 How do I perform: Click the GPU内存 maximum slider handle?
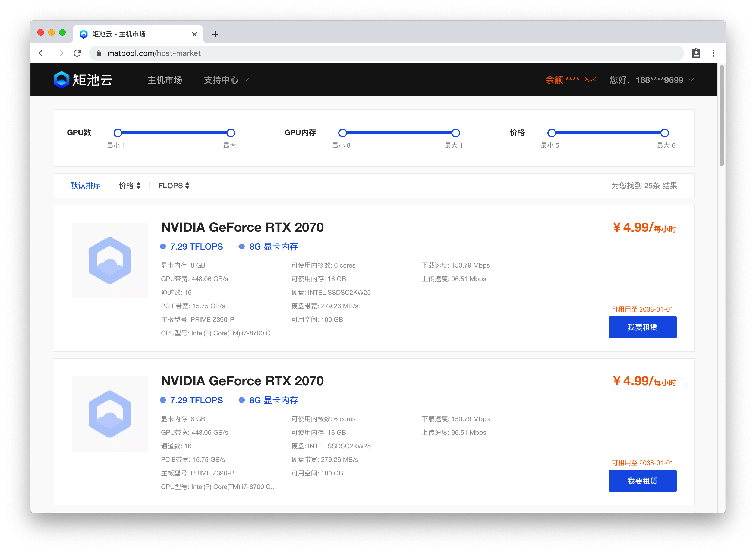(x=455, y=133)
